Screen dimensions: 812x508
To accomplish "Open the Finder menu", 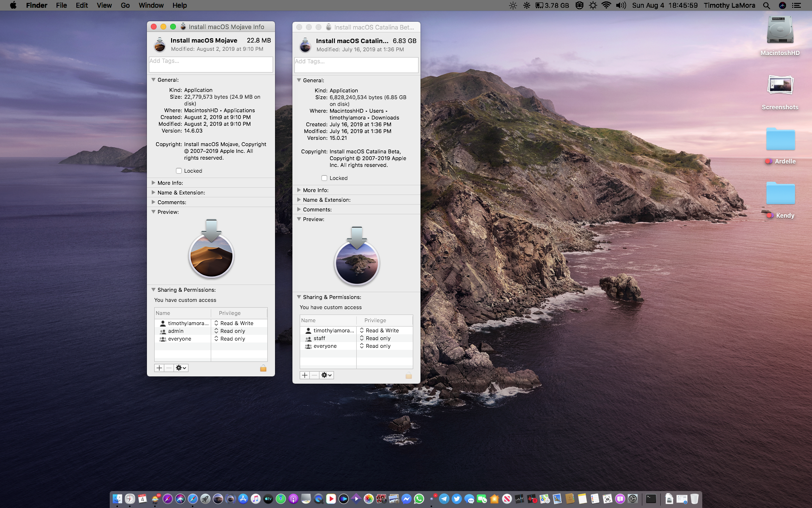I will tap(37, 5).
